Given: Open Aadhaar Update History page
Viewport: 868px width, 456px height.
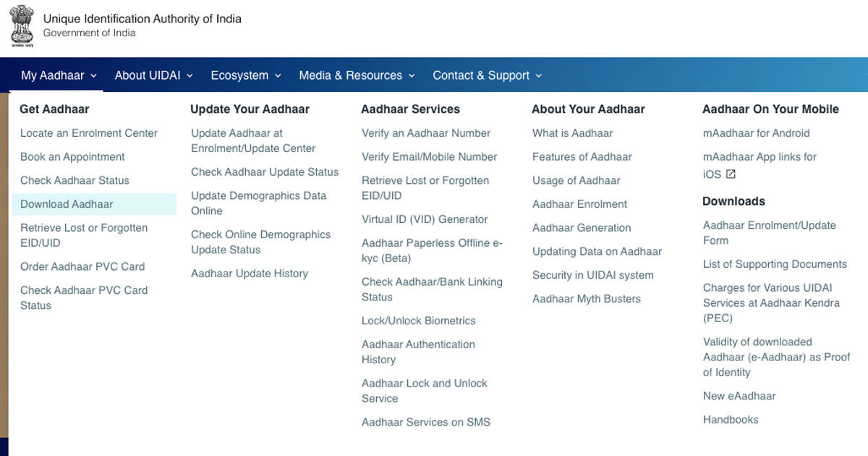Looking at the screenshot, I should click(250, 274).
